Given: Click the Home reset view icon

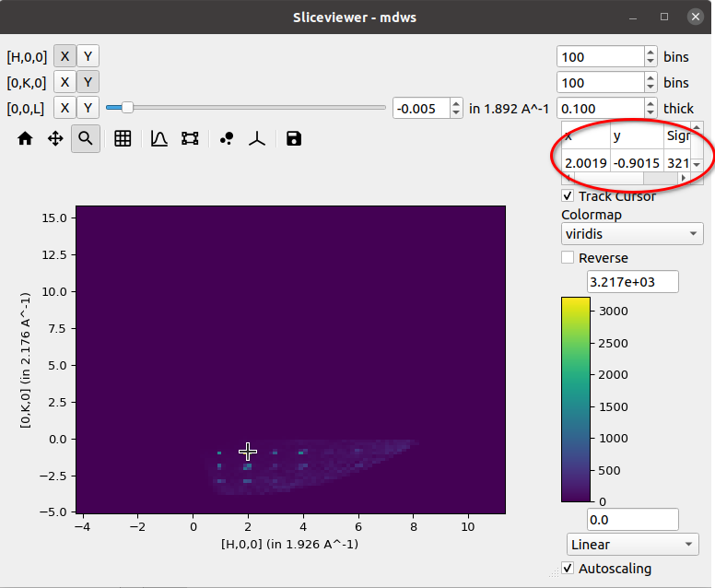Looking at the screenshot, I should tap(25, 138).
